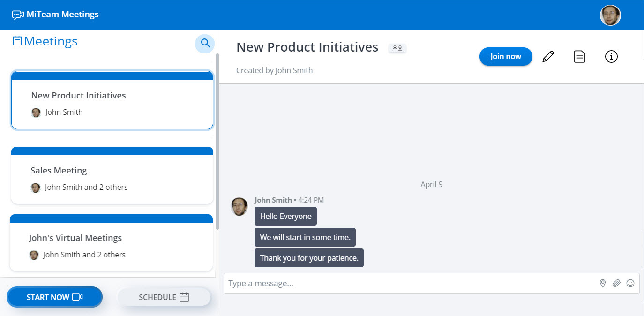Open the meeting notes document icon

click(580, 57)
